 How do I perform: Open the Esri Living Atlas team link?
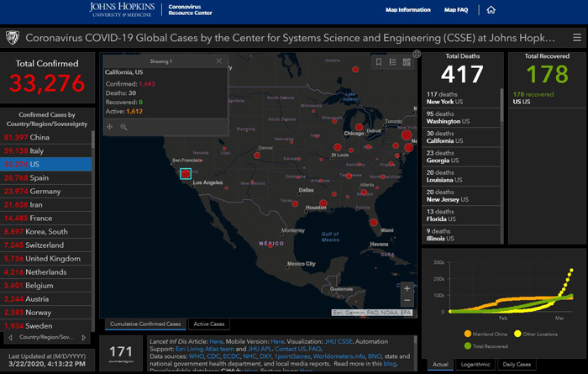tap(205, 349)
